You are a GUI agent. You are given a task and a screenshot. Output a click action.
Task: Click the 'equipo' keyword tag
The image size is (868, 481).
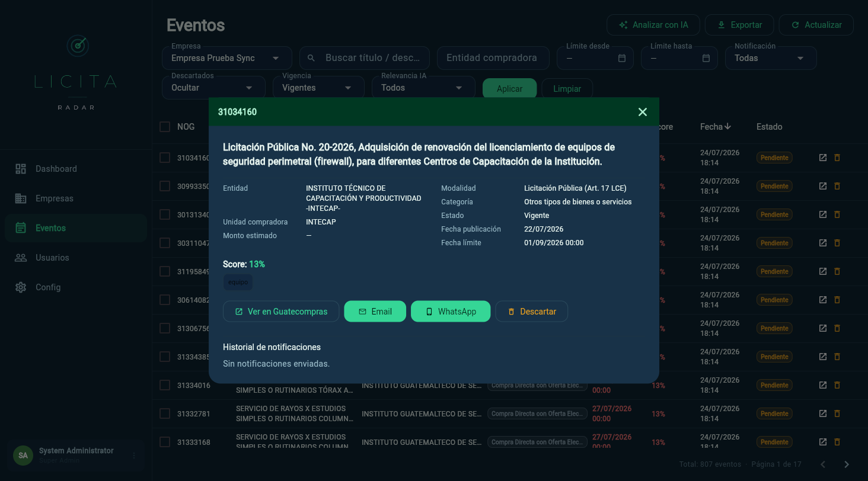(238, 283)
